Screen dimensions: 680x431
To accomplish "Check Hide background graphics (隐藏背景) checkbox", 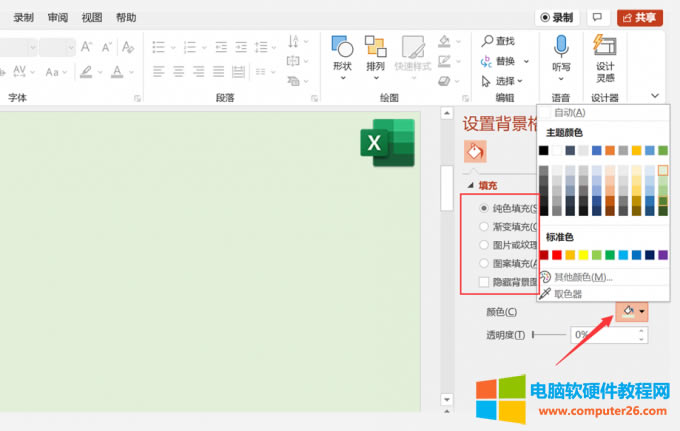I will pos(485,282).
